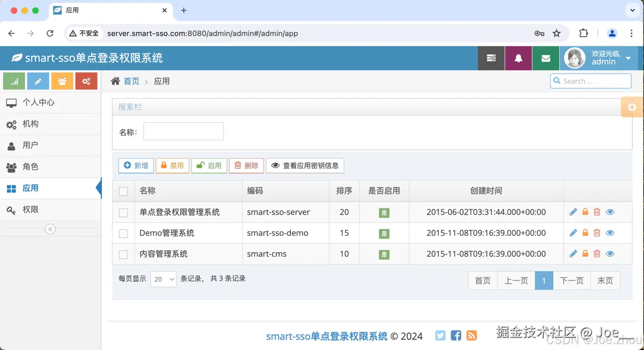View details eye for 单点登录权限管理系统 row
Viewport: 644px width, 350px height.
coord(610,212)
